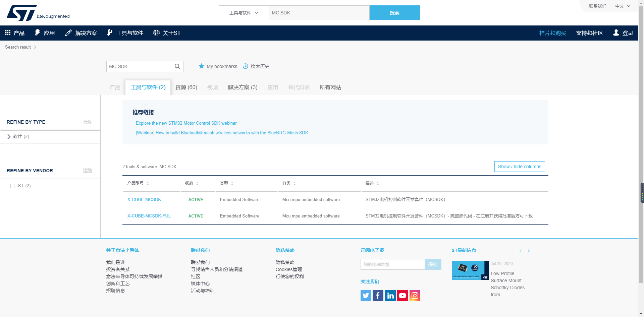The image size is (644, 317).
Task: Open ST Instagram page
Action: tap(415, 296)
